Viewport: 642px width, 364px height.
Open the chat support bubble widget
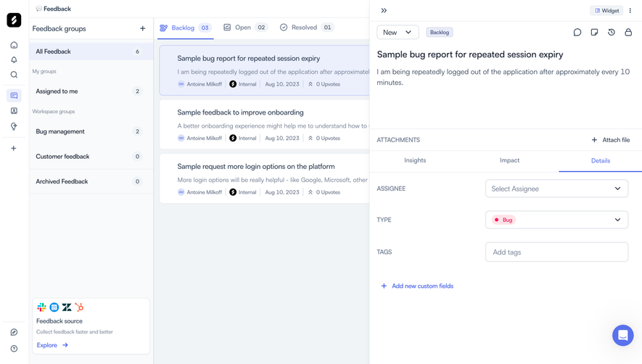click(x=622, y=335)
